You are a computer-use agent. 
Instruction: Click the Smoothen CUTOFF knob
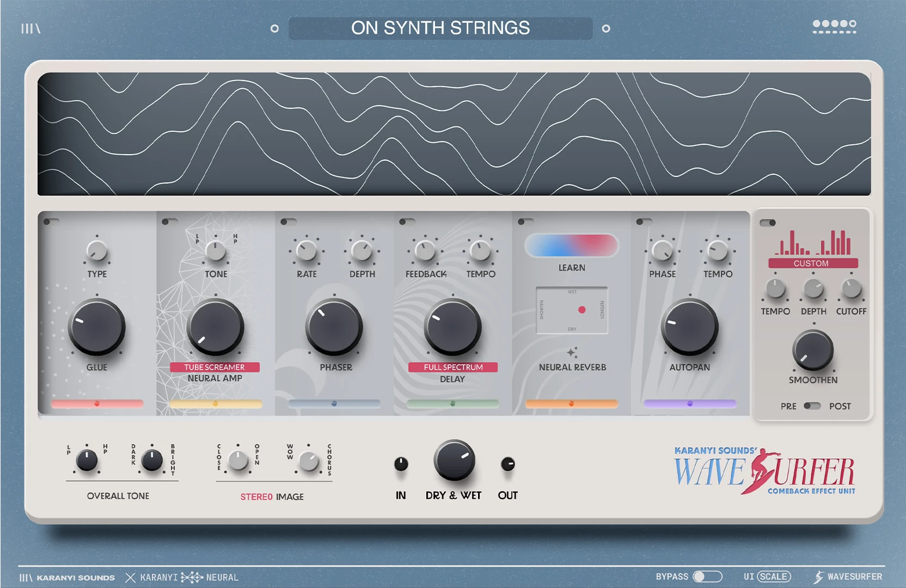(x=851, y=289)
